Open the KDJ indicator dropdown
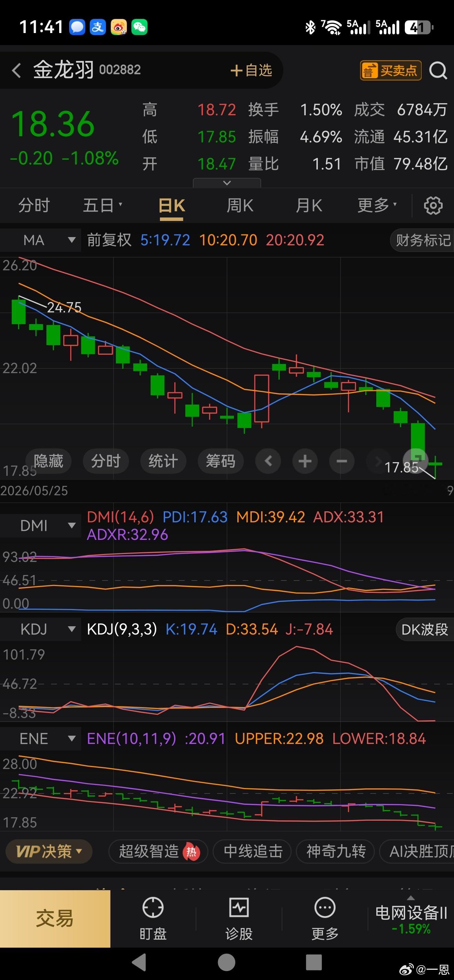 point(40,629)
